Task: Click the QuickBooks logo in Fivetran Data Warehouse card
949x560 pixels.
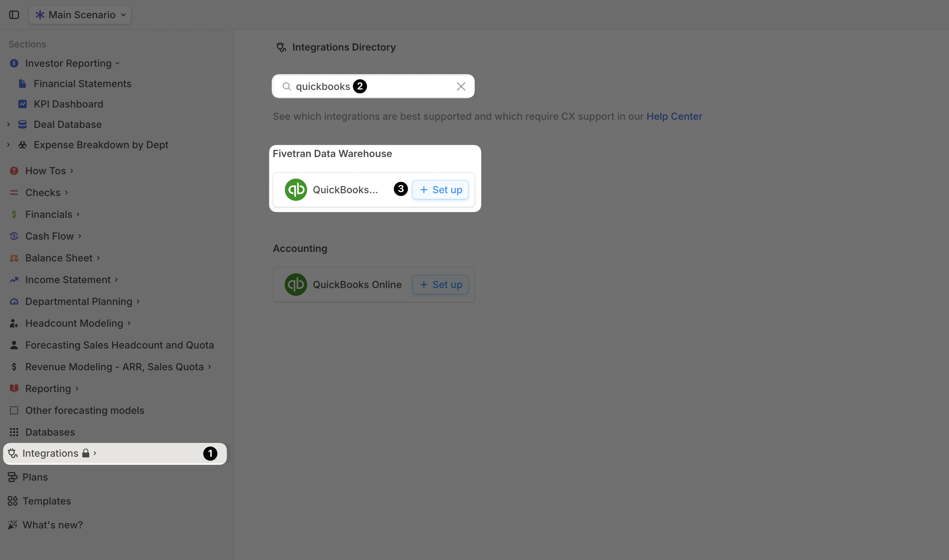Action: (x=296, y=189)
